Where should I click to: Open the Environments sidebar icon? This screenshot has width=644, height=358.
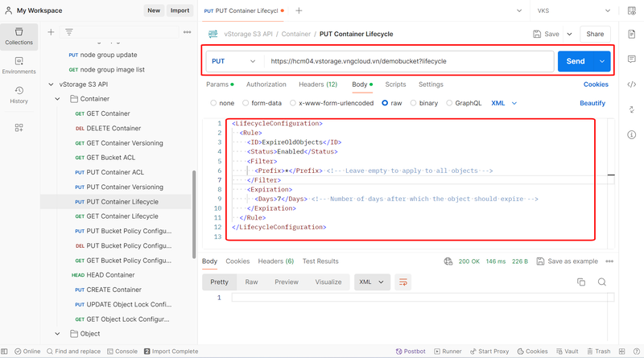tap(19, 64)
